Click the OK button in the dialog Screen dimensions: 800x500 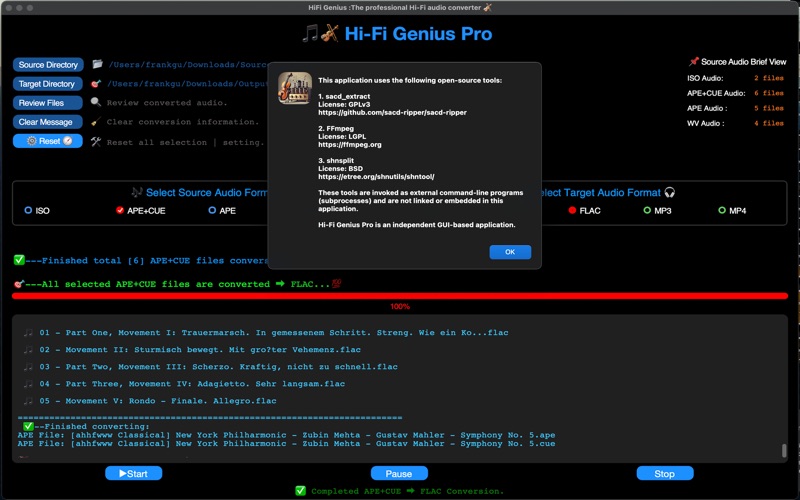tap(510, 252)
